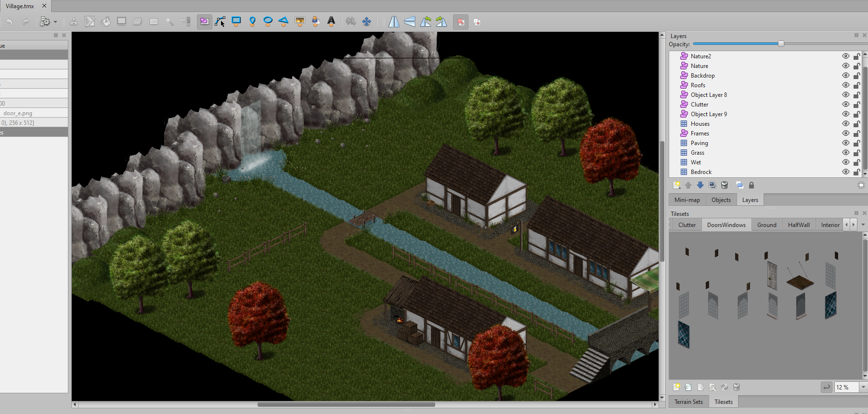Toggle visibility of the Roofs layer
Screen dimensions: 868x414
pos(845,85)
